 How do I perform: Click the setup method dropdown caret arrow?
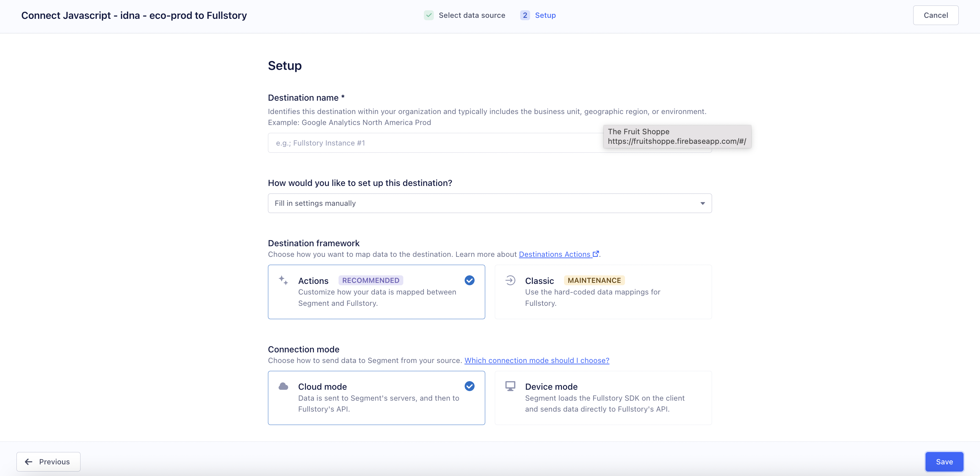[x=702, y=203]
